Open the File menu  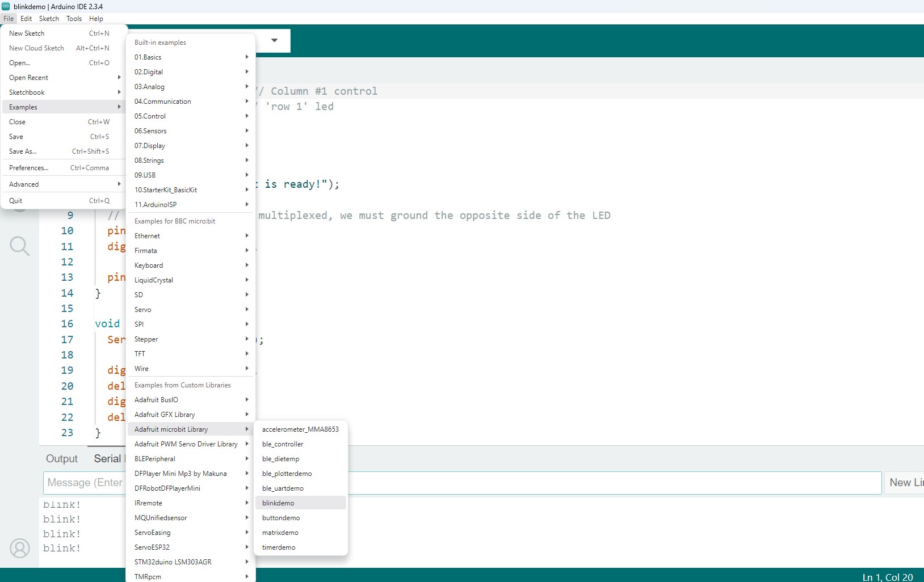pos(9,19)
